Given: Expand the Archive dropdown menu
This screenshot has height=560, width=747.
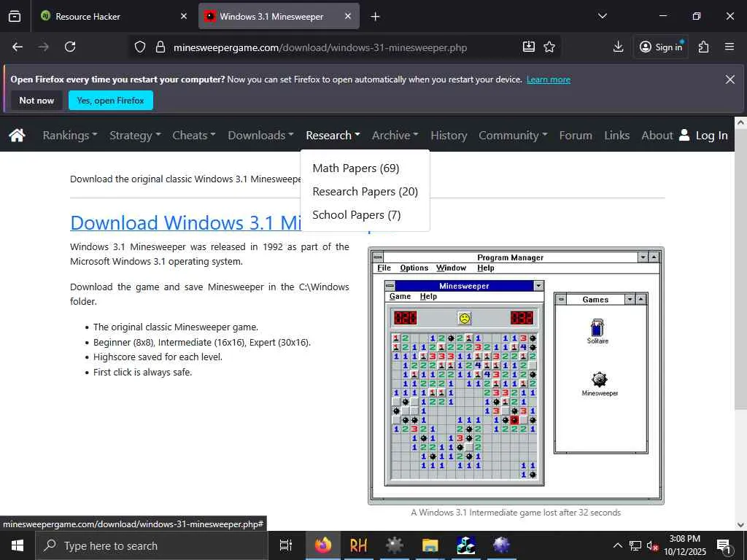Looking at the screenshot, I should tap(395, 135).
